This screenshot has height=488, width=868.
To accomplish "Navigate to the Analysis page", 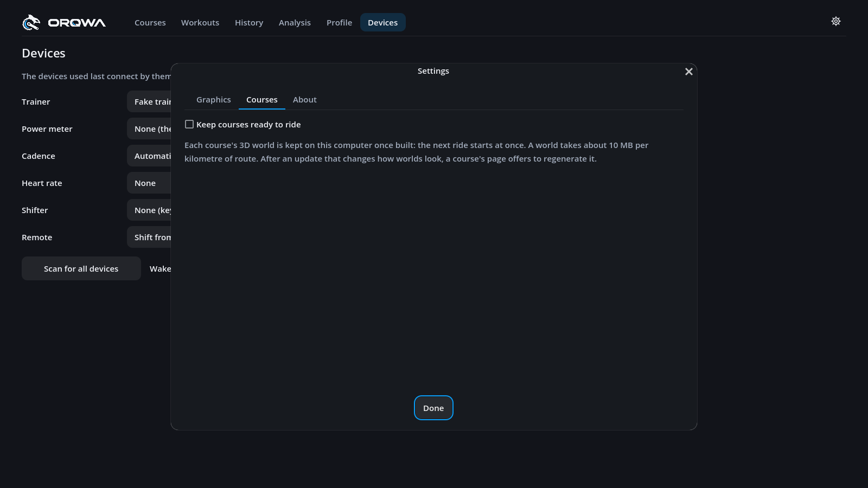I will pos(295,22).
